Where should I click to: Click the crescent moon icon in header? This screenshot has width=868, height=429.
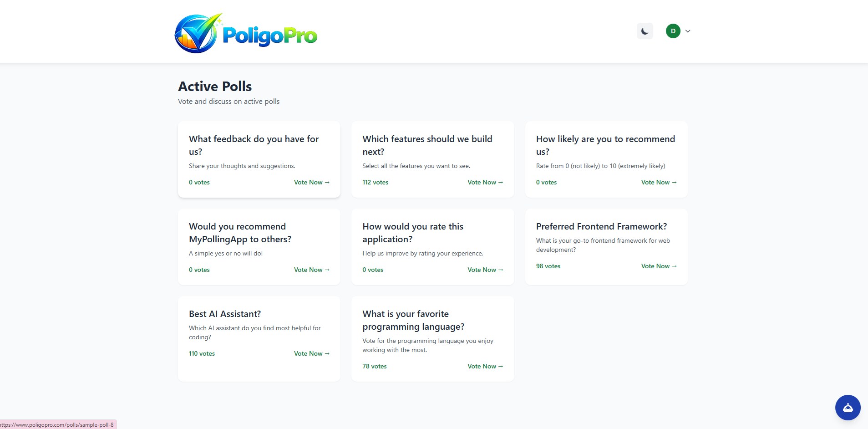pos(645,31)
